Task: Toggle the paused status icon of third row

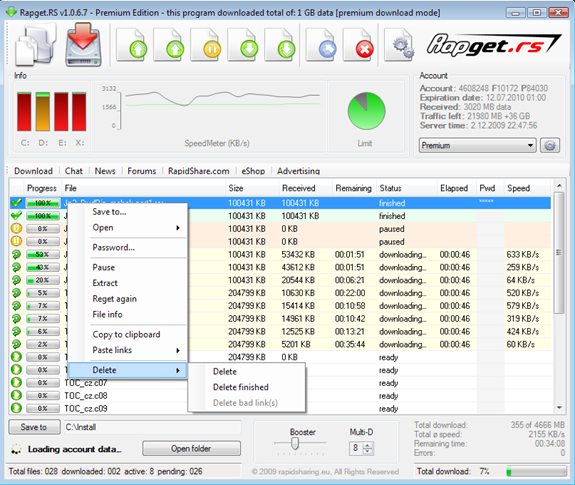Action: pyautogui.click(x=16, y=228)
